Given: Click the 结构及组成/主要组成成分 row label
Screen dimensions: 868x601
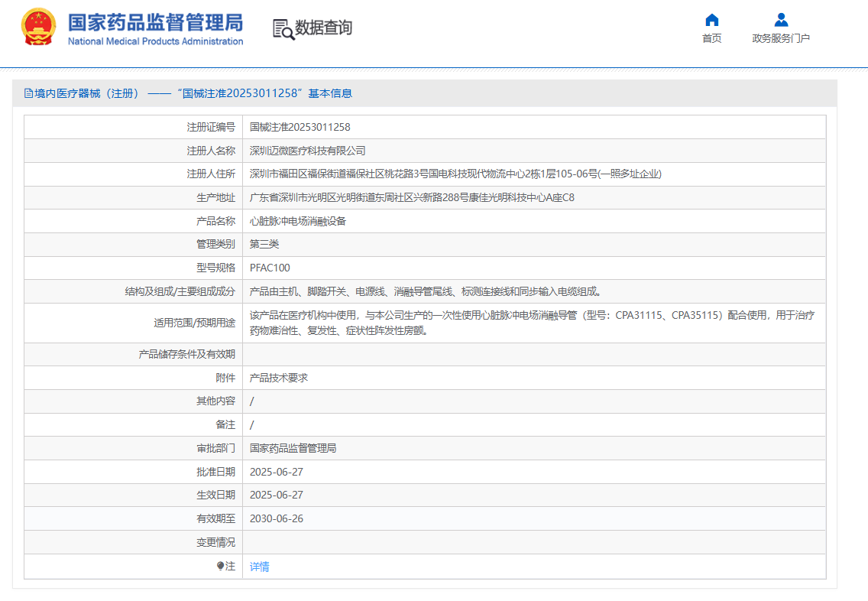Looking at the screenshot, I should [180, 291].
